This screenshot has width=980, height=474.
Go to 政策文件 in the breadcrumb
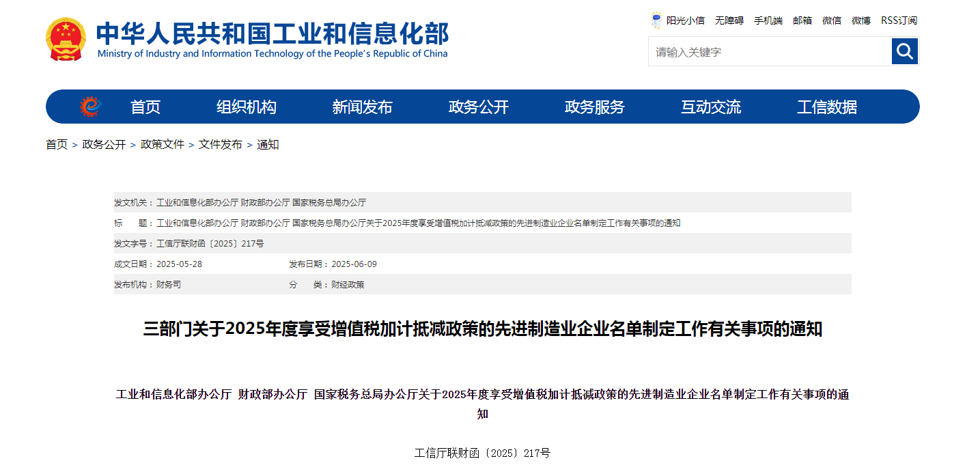[163, 145]
